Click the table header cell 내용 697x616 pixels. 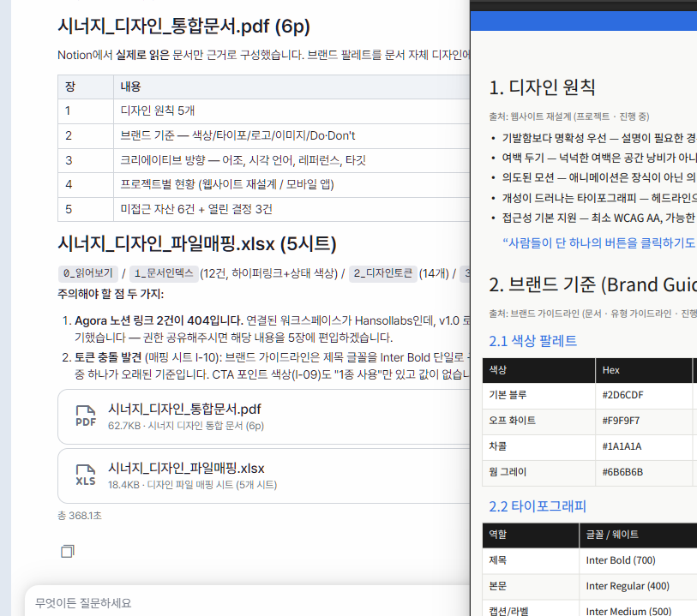pyautogui.click(x=291, y=87)
